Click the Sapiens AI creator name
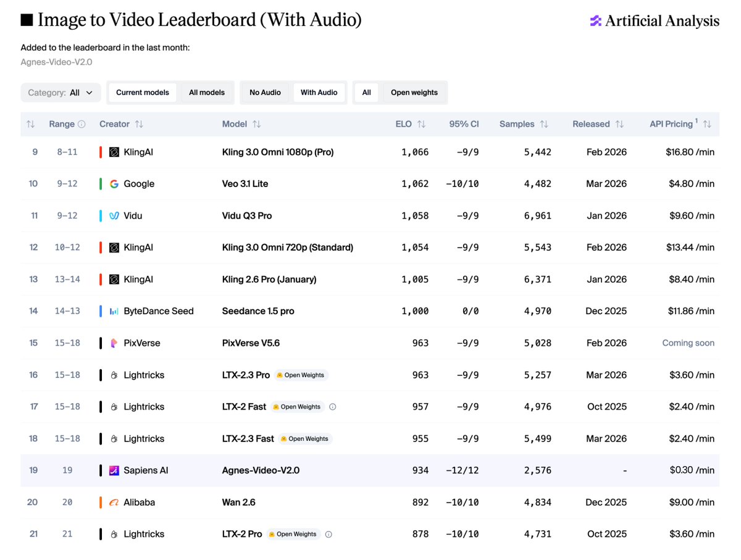This screenshot has width=741, height=560. tap(146, 470)
